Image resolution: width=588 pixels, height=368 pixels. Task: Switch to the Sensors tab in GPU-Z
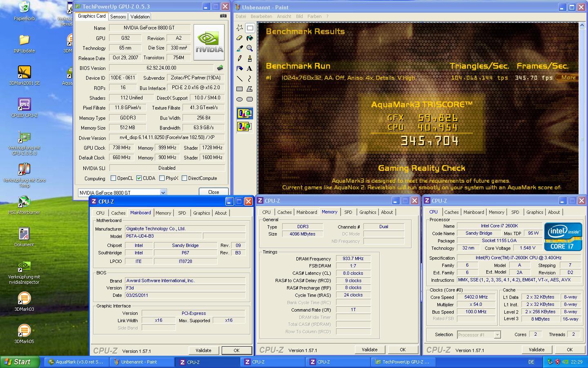coord(118,17)
